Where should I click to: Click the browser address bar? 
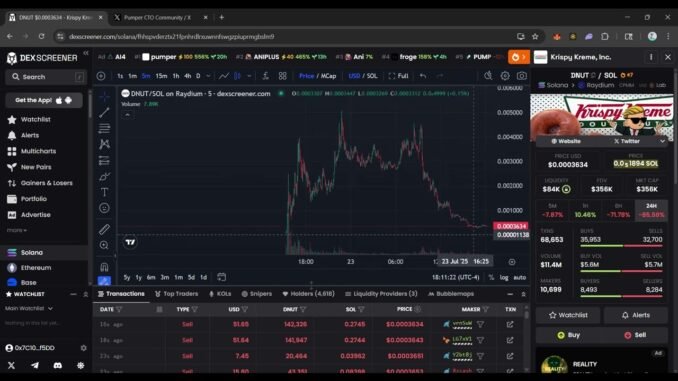click(x=285, y=37)
